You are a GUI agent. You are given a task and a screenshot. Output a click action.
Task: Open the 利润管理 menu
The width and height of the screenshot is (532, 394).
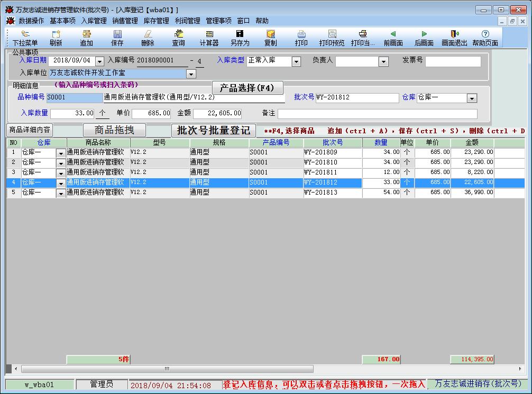(187, 21)
